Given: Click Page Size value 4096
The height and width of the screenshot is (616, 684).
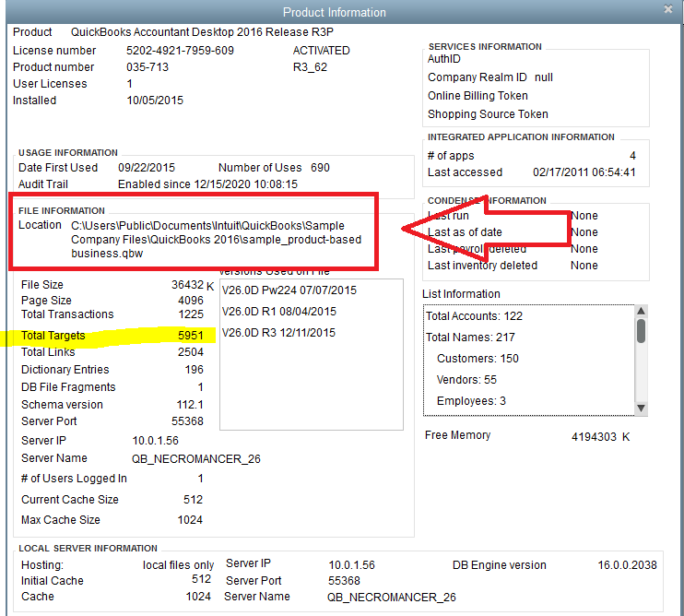Looking at the screenshot, I should pyautogui.click(x=191, y=300).
